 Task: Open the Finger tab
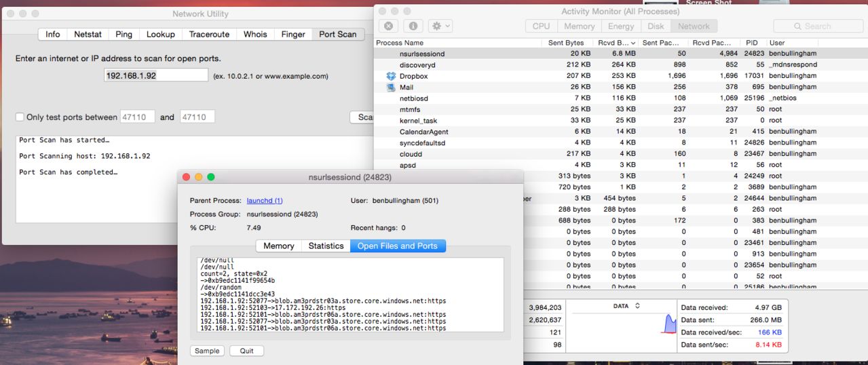[x=293, y=34]
